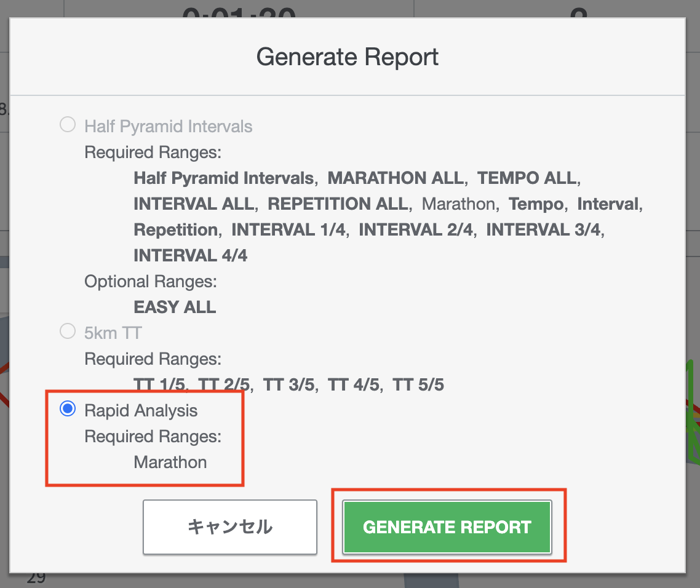This screenshot has height=588, width=700.
Task: Click Marathon range under Rapid Analysis
Action: [170, 462]
